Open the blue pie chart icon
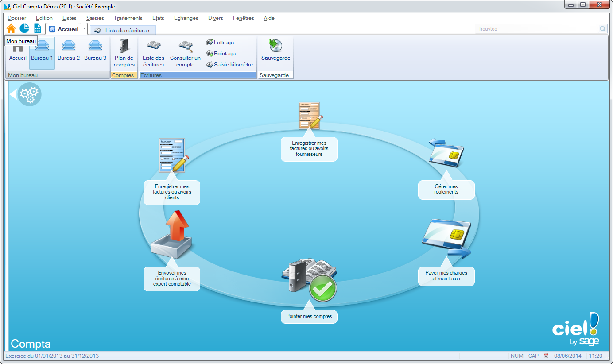The height and width of the screenshot is (364, 613). pyautogui.click(x=24, y=28)
